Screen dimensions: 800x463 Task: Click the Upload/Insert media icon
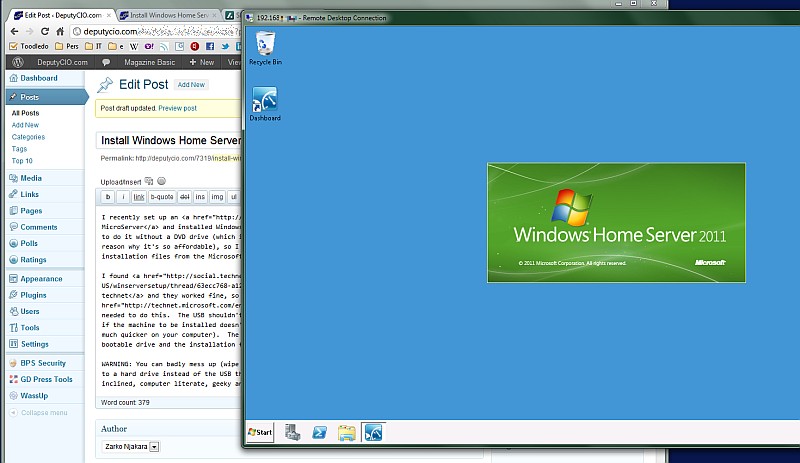coord(148,181)
